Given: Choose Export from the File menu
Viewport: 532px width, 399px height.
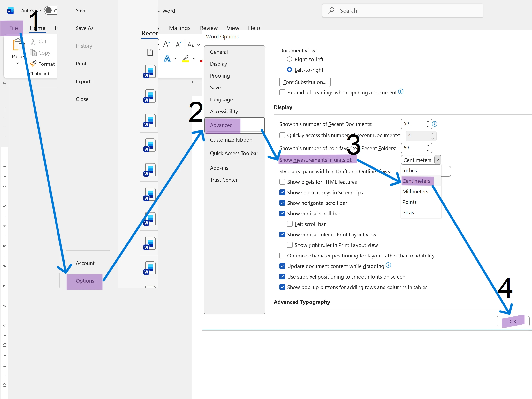Looking at the screenshot, I should tap(83, 81).
